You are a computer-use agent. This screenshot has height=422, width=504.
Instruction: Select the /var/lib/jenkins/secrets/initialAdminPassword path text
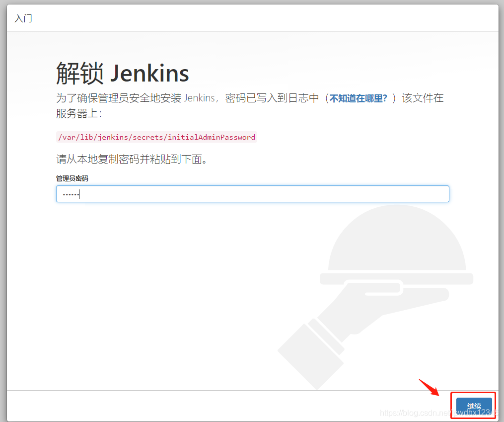click(x=156, y=137)
